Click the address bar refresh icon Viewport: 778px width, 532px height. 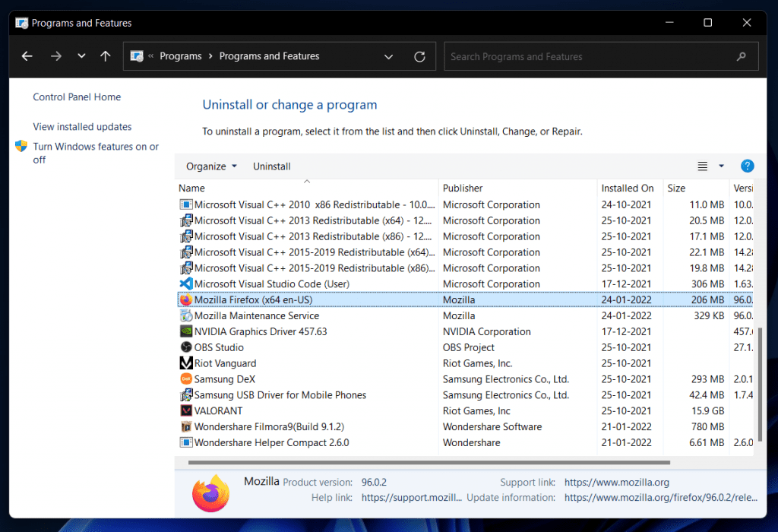(x=419, y=55)
